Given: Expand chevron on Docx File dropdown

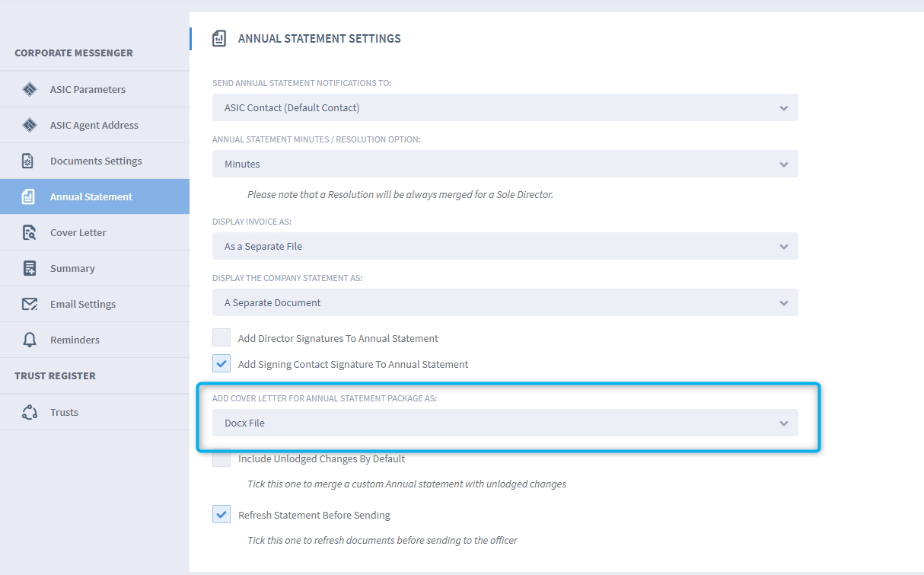Looking at the screenshot, I should point(784,423).
